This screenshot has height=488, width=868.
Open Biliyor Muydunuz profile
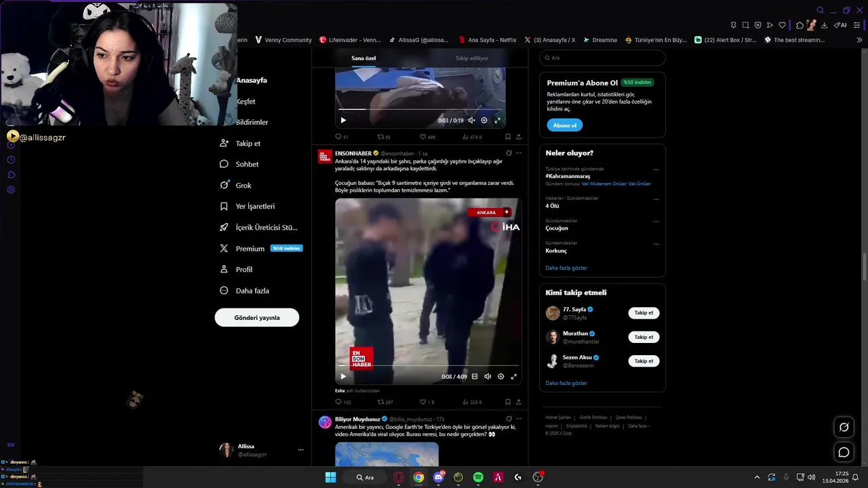click(x=357, y=419)
